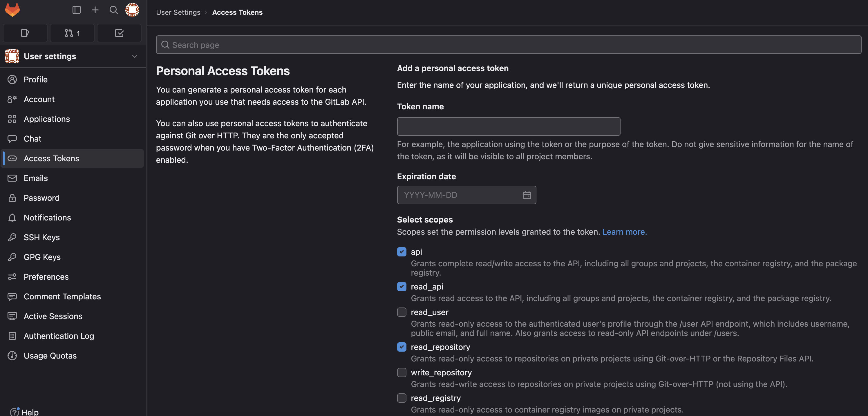868x416 pixels.
Task: Open SSH Keys settings
Action: (73, 237)
